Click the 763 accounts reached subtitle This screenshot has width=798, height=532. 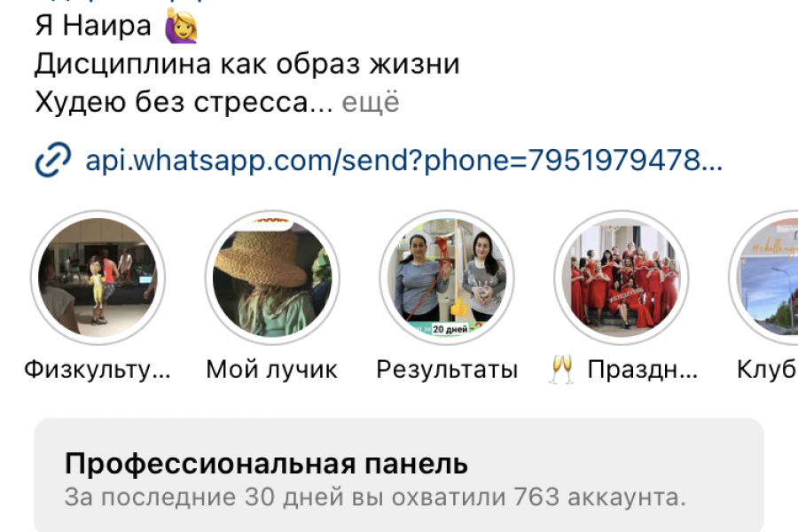(375, 497)
